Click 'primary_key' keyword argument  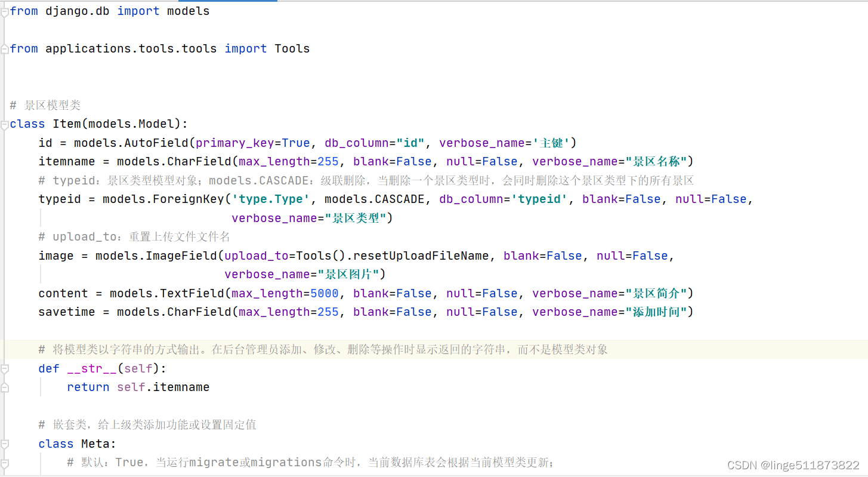click(235, 143)
